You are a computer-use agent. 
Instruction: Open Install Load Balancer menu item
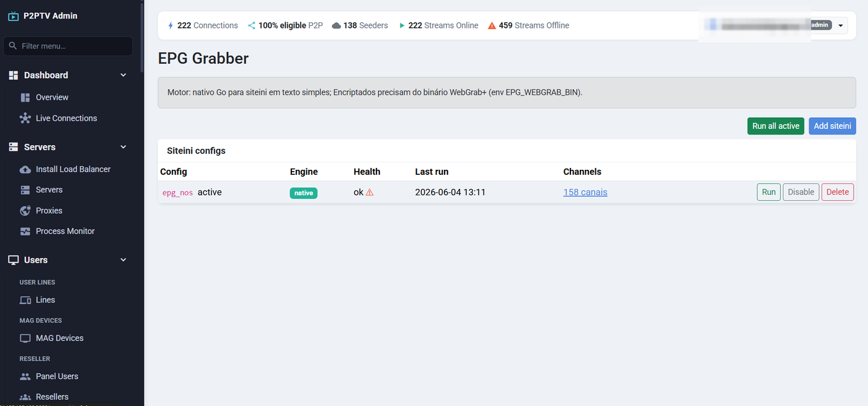click(73, 169)
